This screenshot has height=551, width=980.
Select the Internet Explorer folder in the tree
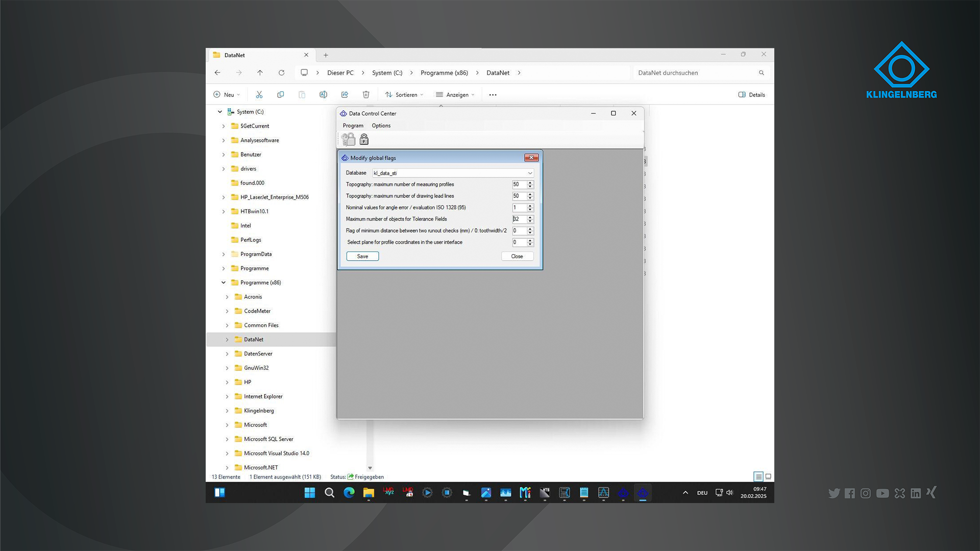(263, 396)
